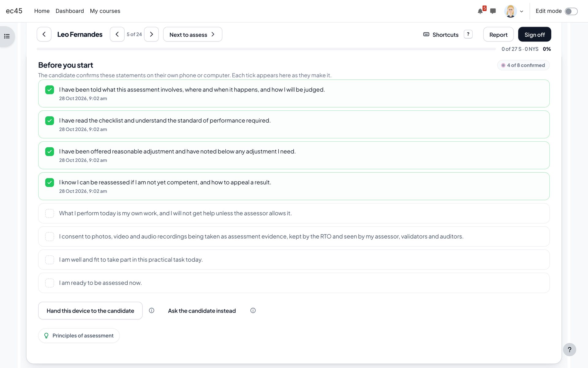
Task: Click the Leo Fernandes candidate name
Action: click(80, 34)
